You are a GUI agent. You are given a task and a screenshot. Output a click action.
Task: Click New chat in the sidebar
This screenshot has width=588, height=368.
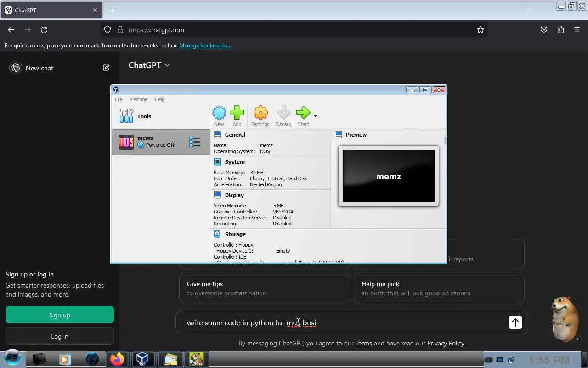40,68
